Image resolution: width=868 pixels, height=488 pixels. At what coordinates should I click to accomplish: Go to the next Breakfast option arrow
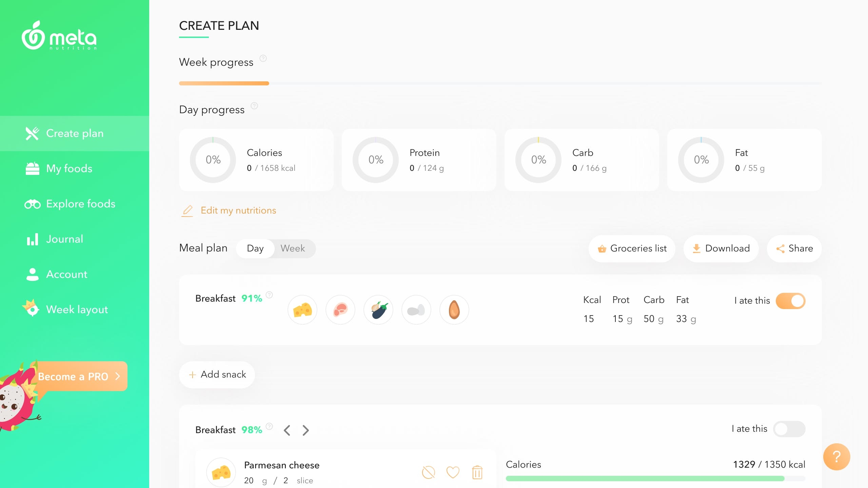(x=305, y=430)
